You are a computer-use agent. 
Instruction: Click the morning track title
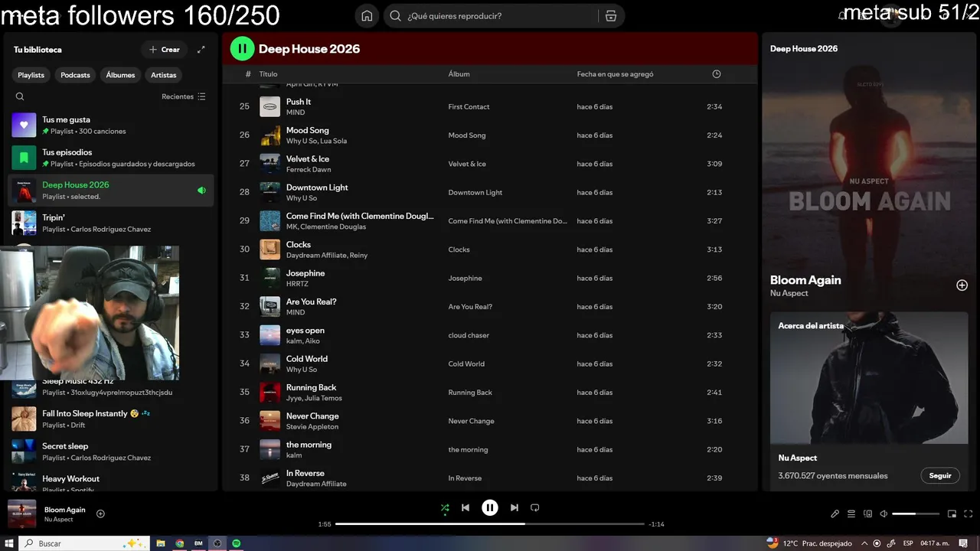(x=309, y=445)
